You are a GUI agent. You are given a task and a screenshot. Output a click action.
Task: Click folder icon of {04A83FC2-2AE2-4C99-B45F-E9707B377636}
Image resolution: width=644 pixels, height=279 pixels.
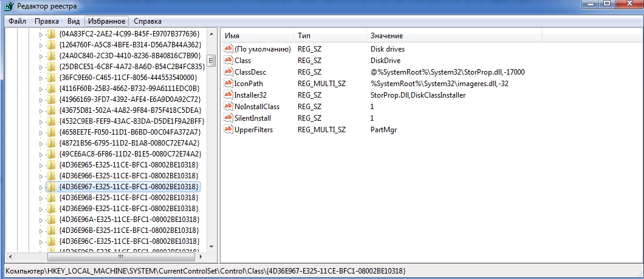(51, 33)
